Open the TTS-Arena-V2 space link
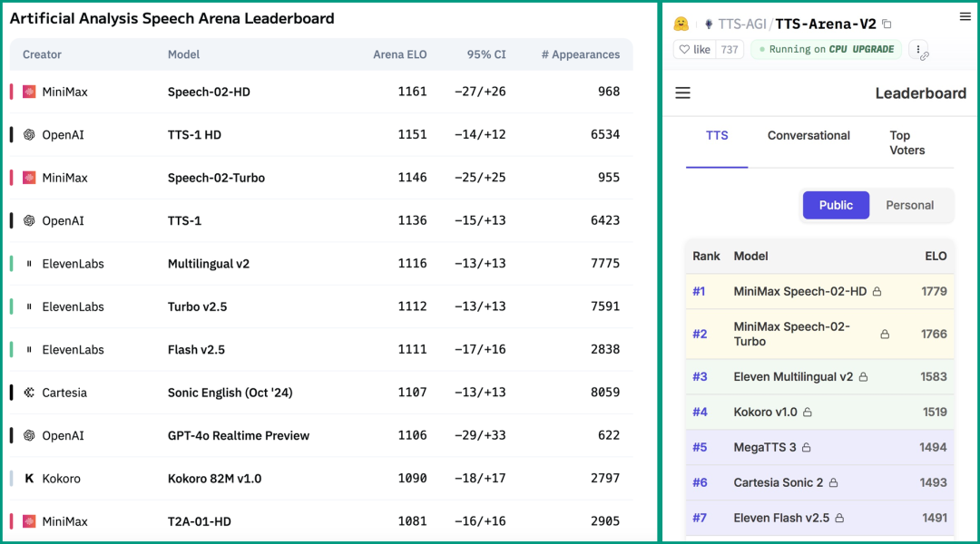 point(826,24)
